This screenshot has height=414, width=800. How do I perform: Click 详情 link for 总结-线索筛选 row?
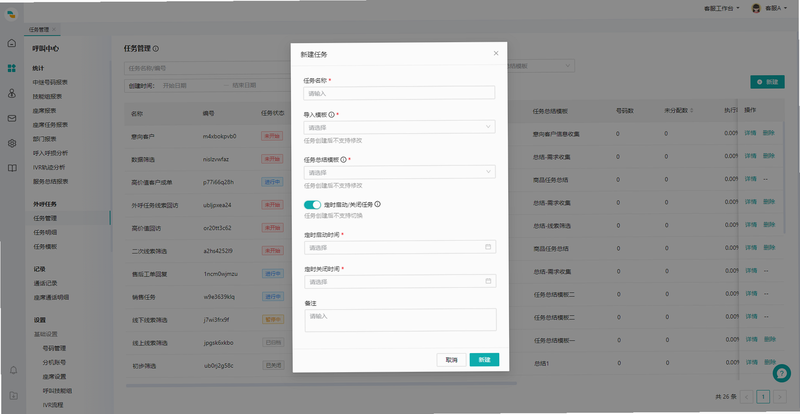pyautogui.click(x=751, y=225)
